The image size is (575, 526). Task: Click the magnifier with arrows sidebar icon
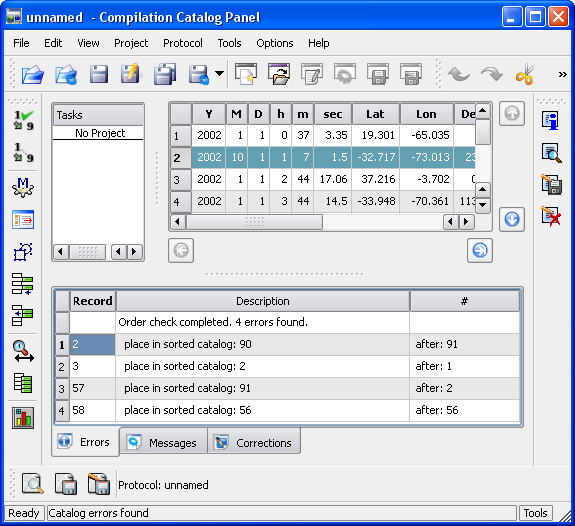[x=23, y=351]
